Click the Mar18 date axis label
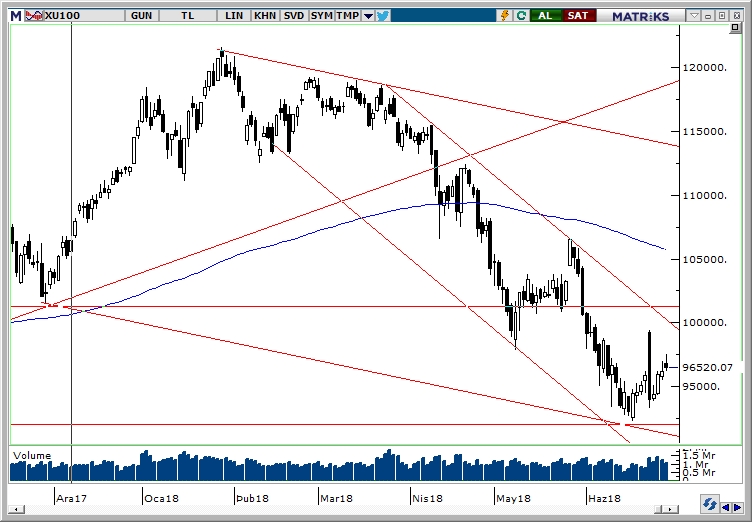Screen dimensions: 752x522 (336, 498)
